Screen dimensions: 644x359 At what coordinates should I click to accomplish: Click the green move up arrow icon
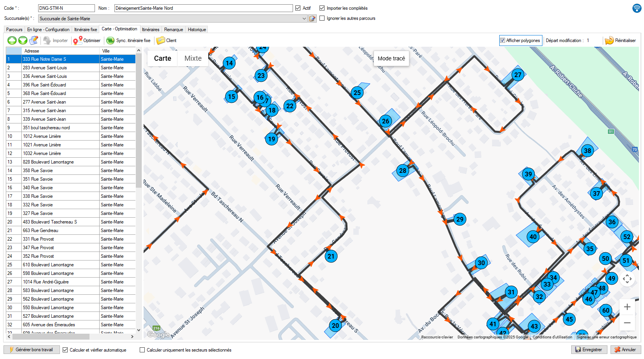point(12,40)
